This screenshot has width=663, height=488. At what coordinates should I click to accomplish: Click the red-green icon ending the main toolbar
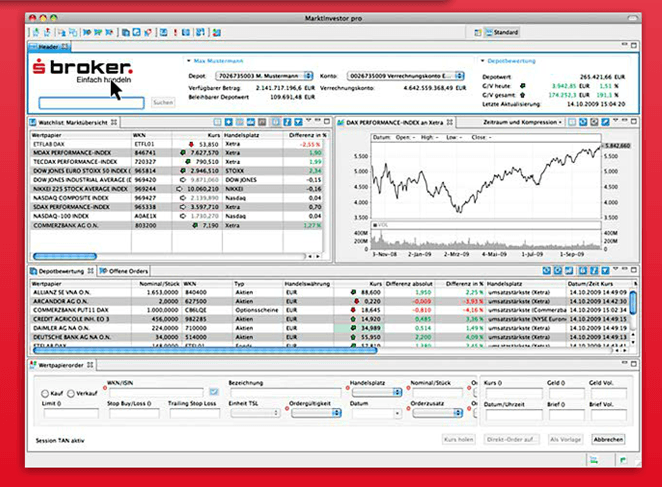click(x=216, y=32)
